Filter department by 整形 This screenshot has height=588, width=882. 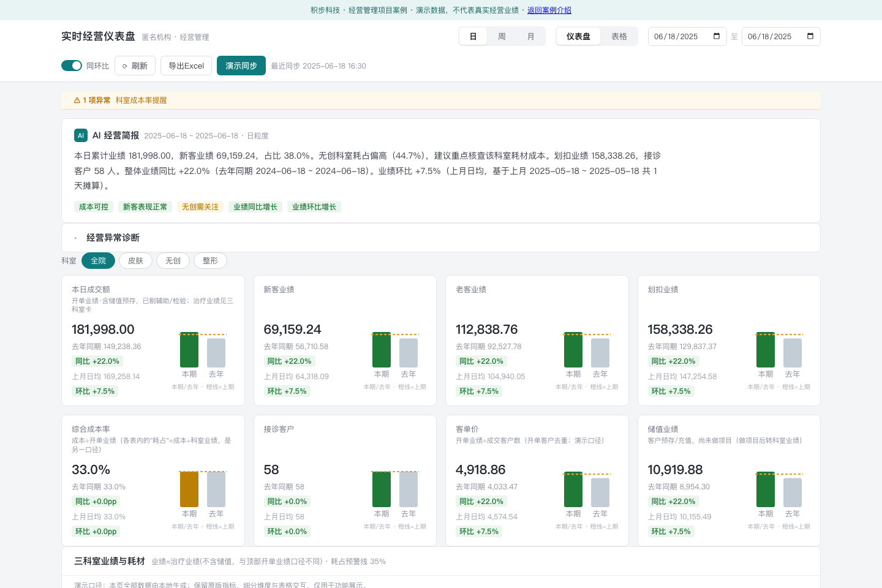210,261
